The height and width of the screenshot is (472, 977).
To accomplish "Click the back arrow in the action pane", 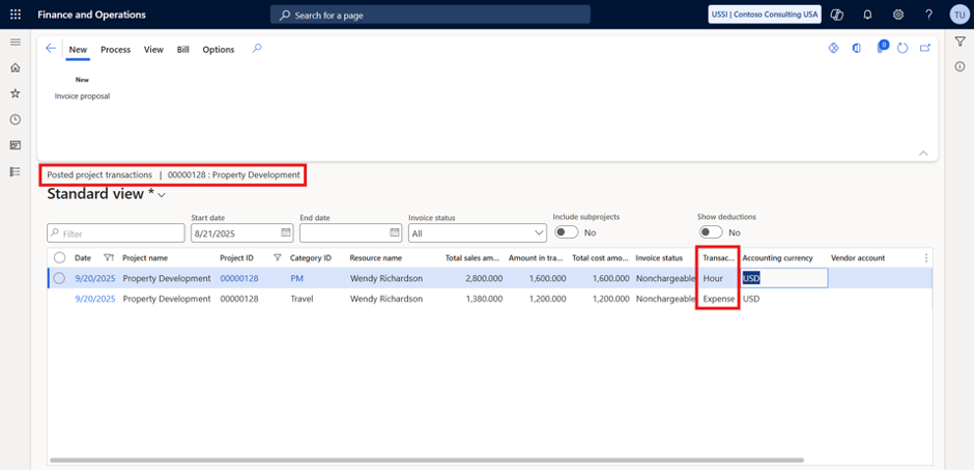I will [51, 49].
